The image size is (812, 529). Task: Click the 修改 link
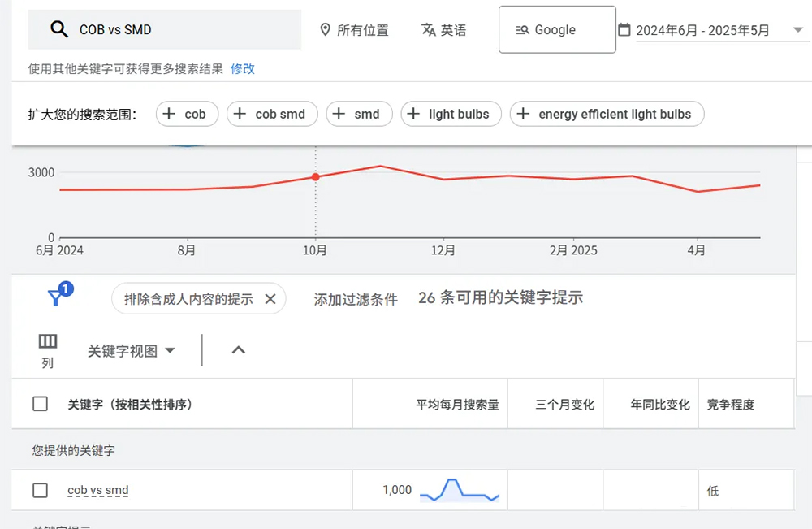[x=242, y=68]
